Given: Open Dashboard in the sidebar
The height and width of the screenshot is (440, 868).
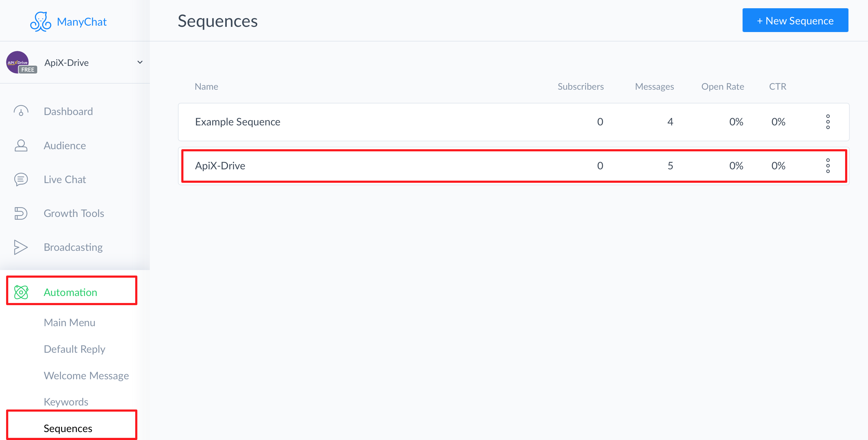Looking at the screenshot, I should point(68,111).
